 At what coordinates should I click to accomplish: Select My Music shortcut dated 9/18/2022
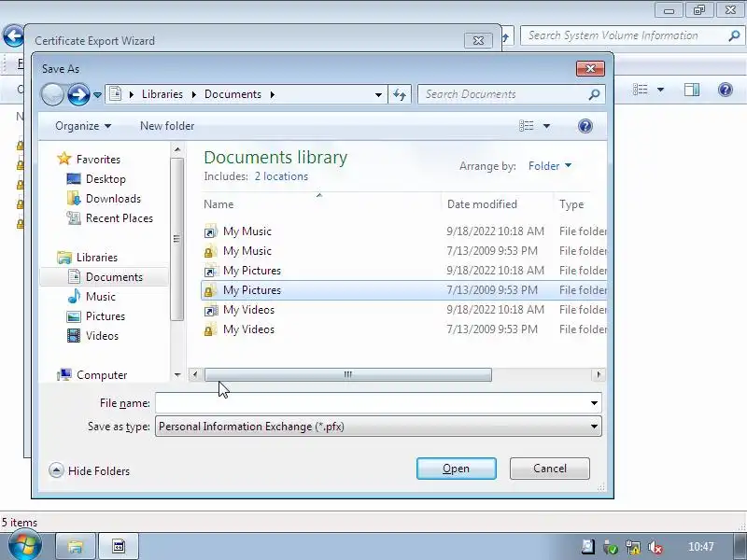tap(404, 231)
